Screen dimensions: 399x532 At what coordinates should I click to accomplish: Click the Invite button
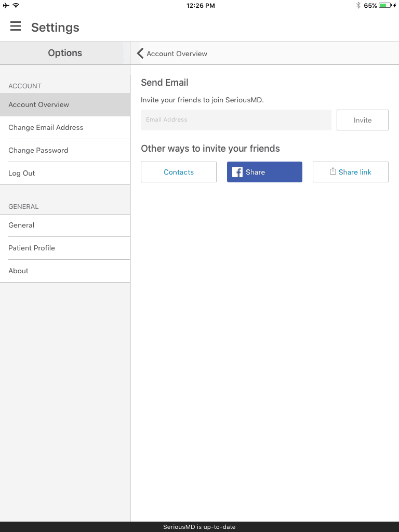point(362,120)
